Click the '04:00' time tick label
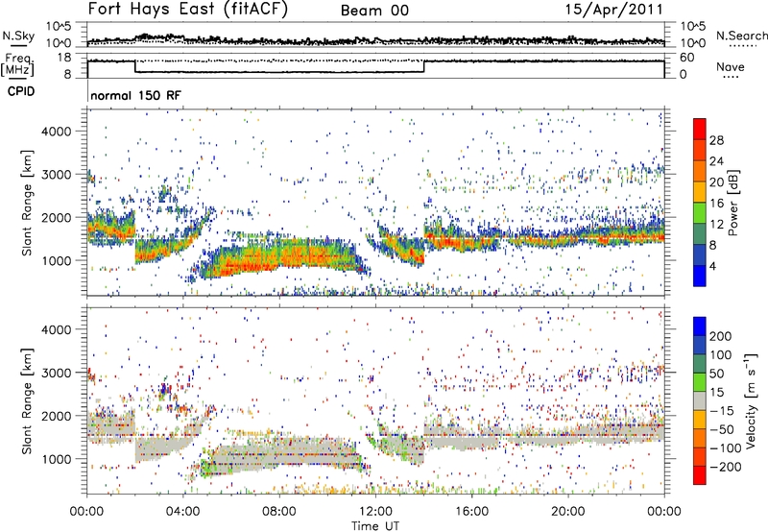768x532 pixels. pos(183,512)
